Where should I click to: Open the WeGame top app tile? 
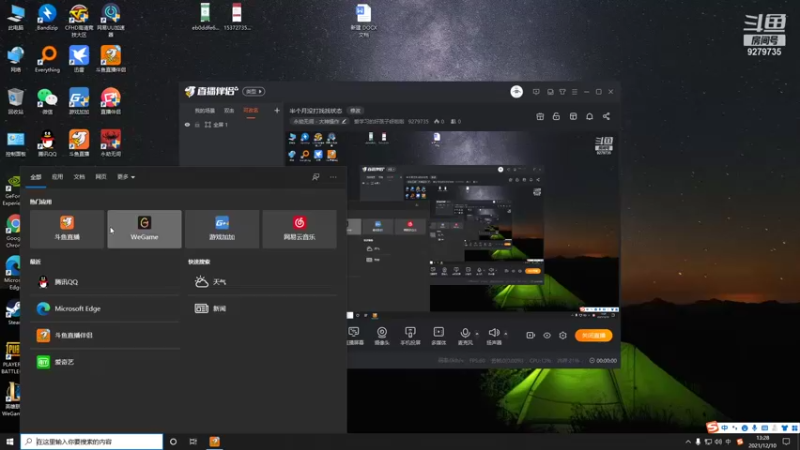[x=144, y=229]
